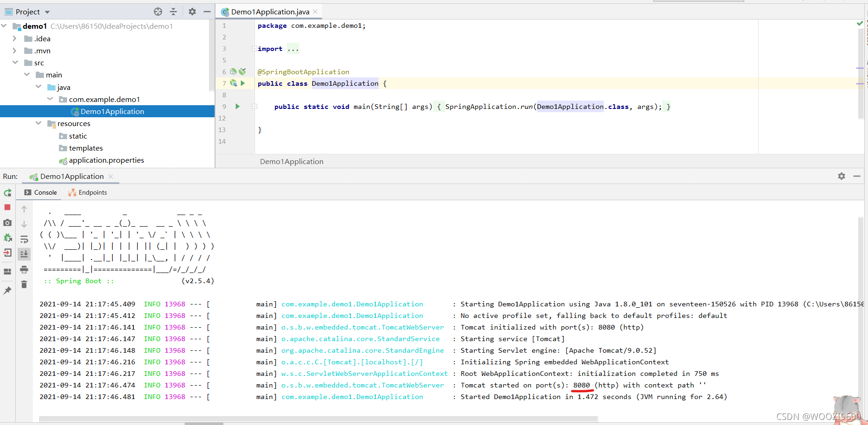Open the Project panel settings gear
The width and height of the screenshot is (868, 425).
click(192, 12)
